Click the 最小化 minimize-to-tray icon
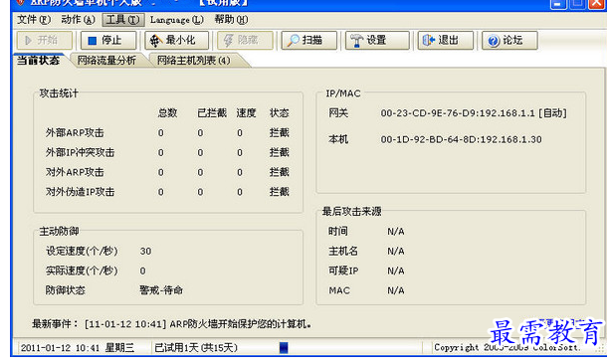The width and height of the screenshot is (611, 364). tap(156, 41)
